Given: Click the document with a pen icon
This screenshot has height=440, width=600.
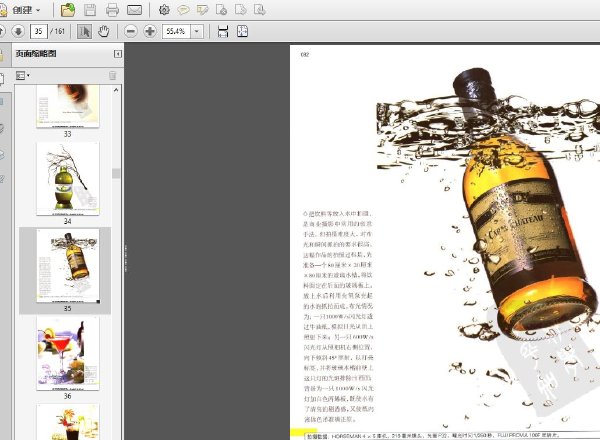Looking at the screenshot, I should tap(260, 10).
